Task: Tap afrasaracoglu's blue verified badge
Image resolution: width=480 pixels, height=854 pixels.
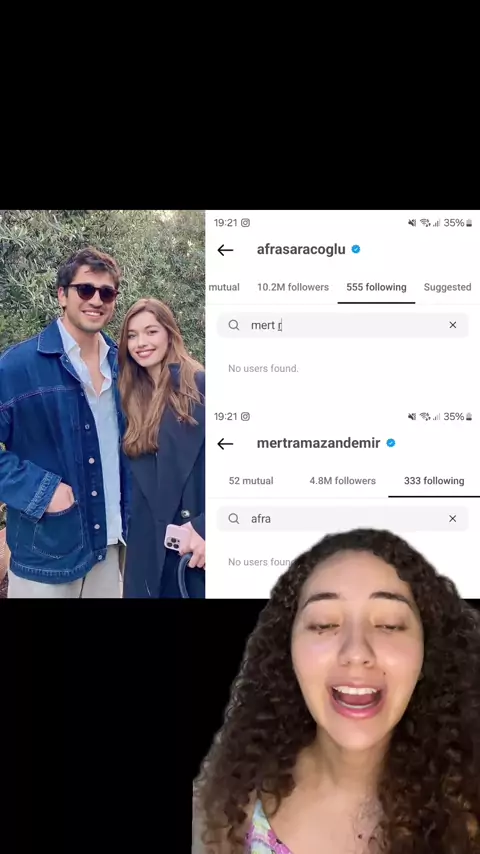Action: tap(356, 249)
